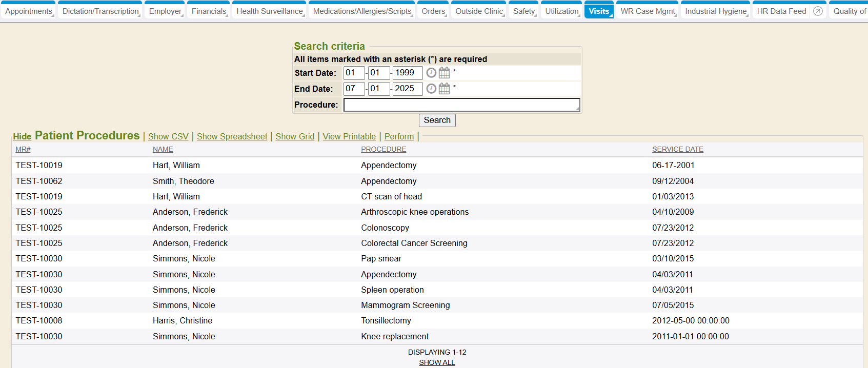Image resolution: width=868 pixels, height=368 pixels.
Task: Open the End Date calendar picker
Action: (x=444, y=89)
